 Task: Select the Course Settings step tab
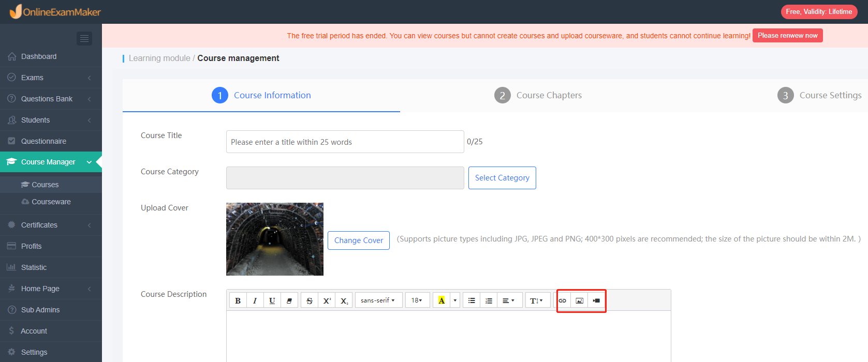pyautogui.click(x=819, y=95)
